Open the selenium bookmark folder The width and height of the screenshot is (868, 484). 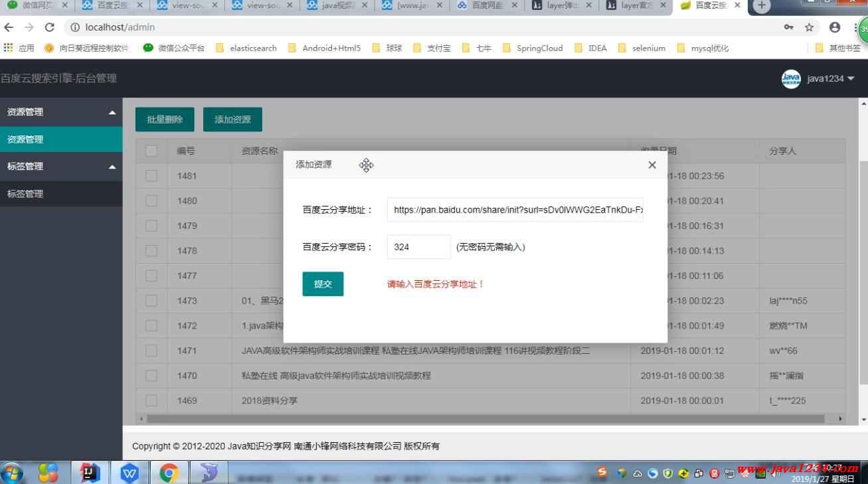(x=642, y=48)
